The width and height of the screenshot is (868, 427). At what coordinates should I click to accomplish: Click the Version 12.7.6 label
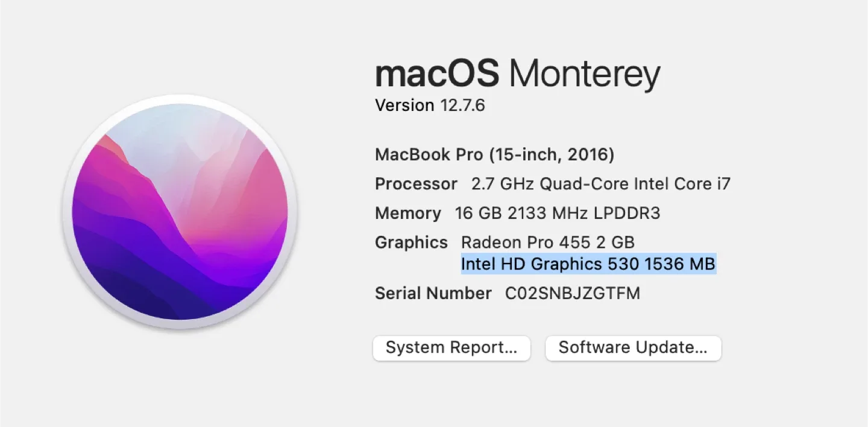430,105
